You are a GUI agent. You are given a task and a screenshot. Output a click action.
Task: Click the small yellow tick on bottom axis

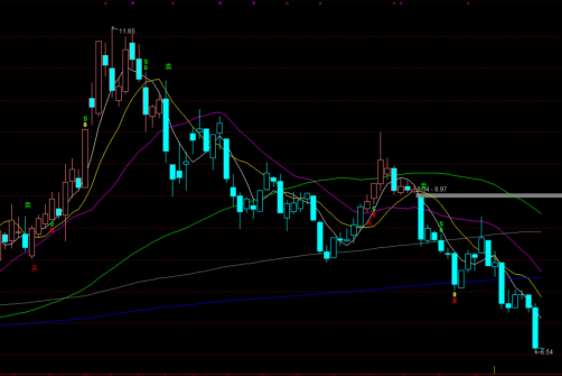pos(495,370)
